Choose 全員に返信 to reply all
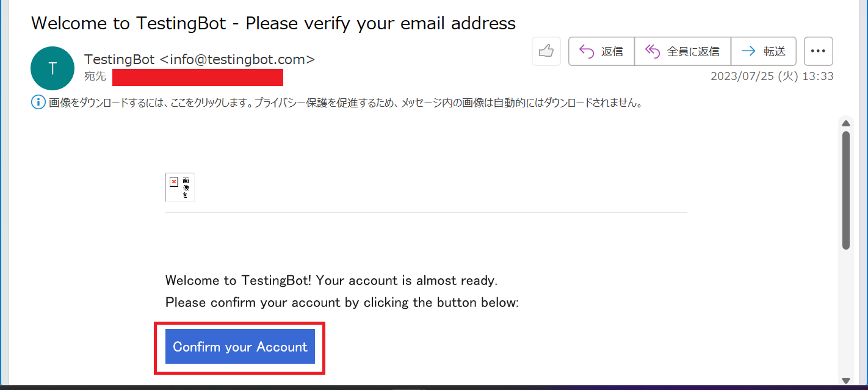Screen dimensions: 868x390 [x=683, y=51]
